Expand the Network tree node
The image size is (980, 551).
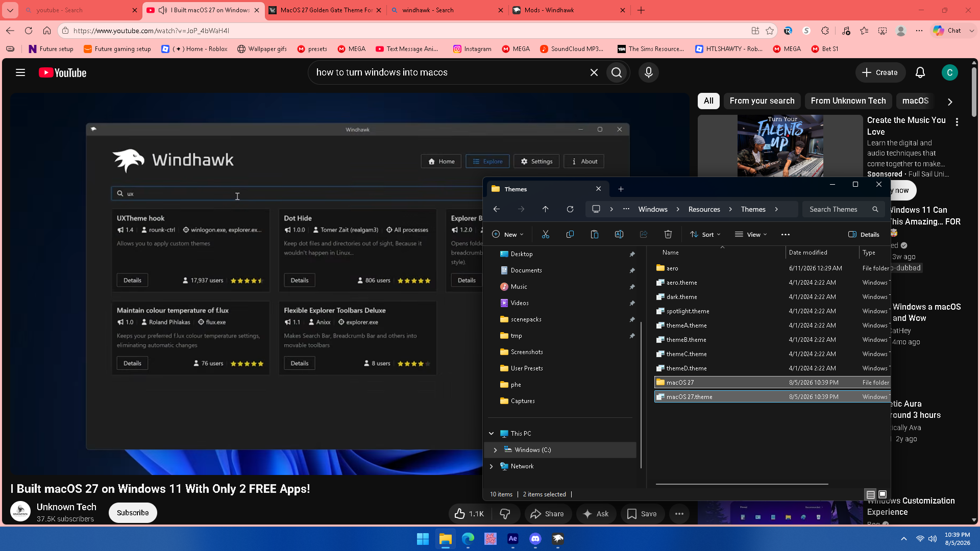[x=491, y=466]
